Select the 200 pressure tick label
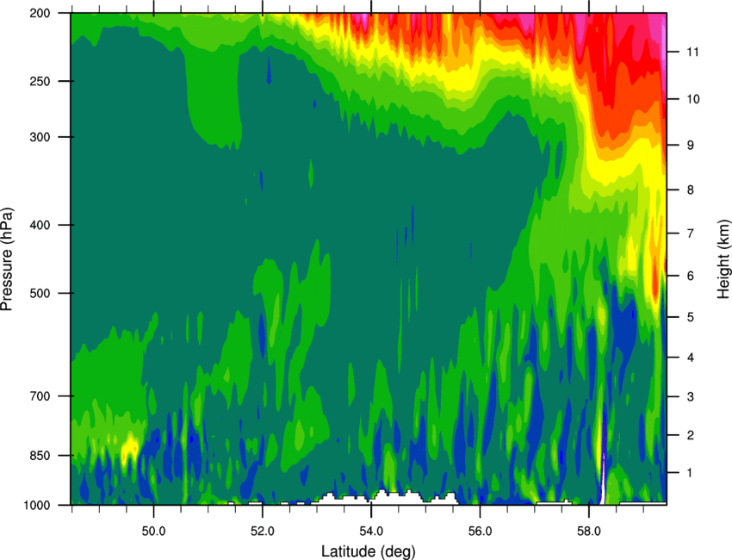Screen dimensions: 732x560 40,13
